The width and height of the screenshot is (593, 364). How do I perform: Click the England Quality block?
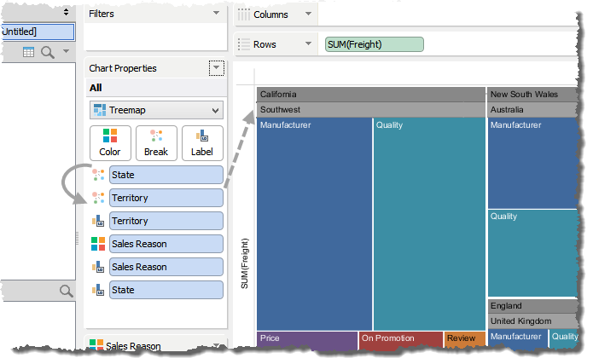click(564, 338)
